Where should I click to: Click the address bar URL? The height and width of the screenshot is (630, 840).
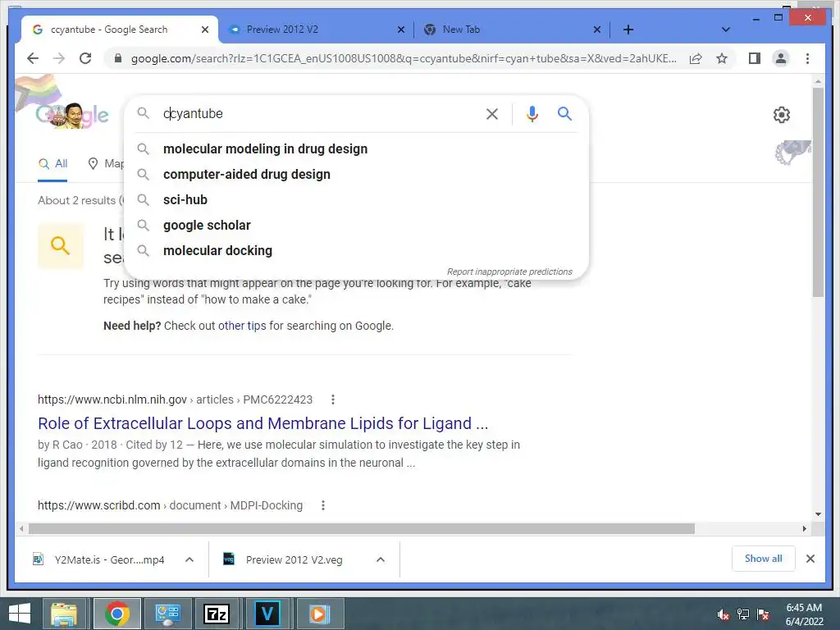pyautogui.click(x=404, y=58)
